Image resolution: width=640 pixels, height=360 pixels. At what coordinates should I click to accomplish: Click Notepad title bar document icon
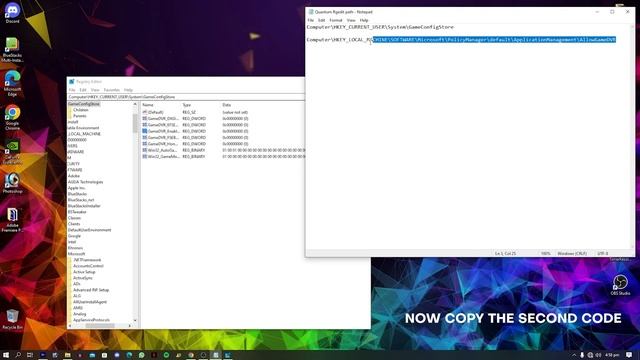[311, 12]
